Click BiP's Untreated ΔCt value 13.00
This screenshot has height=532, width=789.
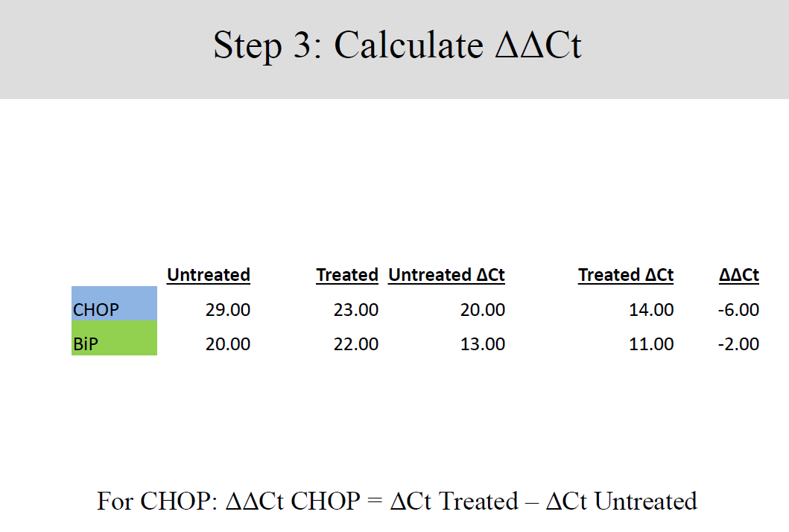coord(483,344)
